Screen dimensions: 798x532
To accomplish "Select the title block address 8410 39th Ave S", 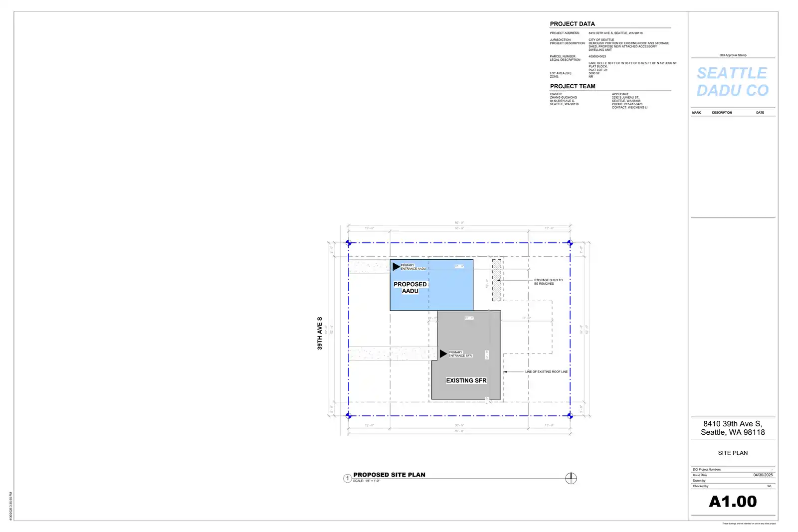I will (733, 428).
